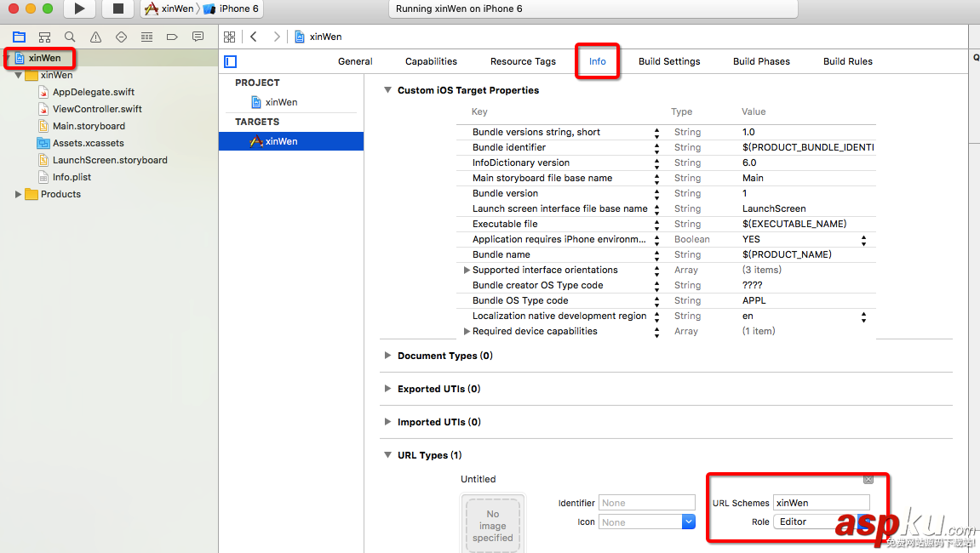980x553 pixels.
Task: Select Bundle OS Type code value APPL
Action: tap(754, 300)
